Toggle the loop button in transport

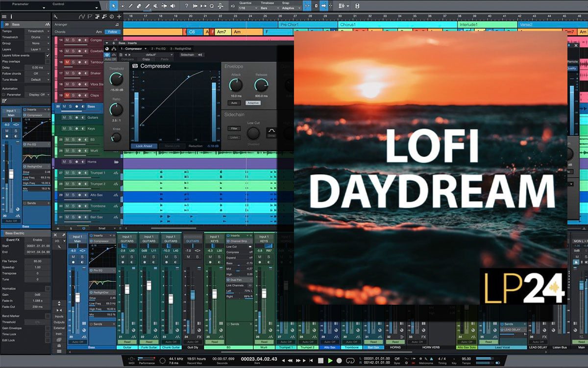(x=350, y=361)
